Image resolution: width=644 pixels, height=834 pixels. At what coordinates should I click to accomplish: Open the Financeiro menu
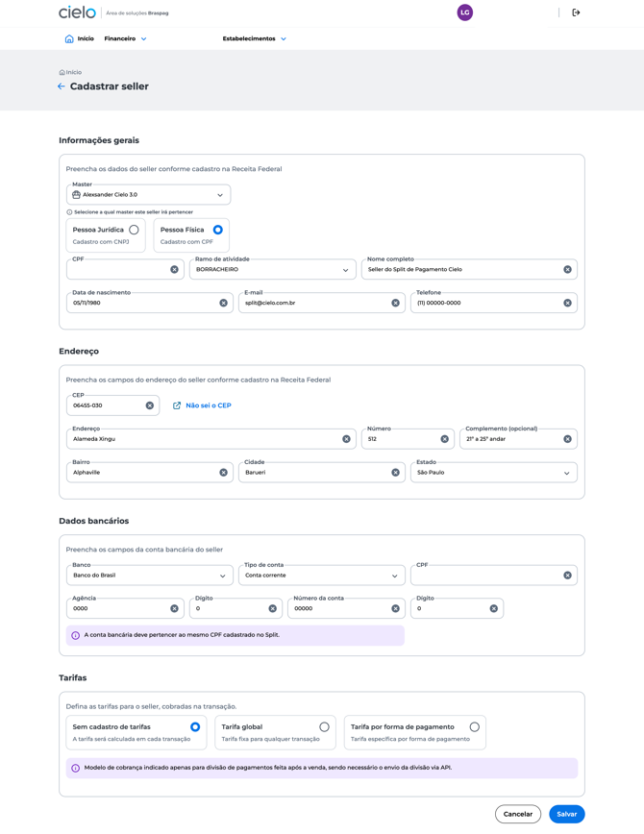(126, 39)
